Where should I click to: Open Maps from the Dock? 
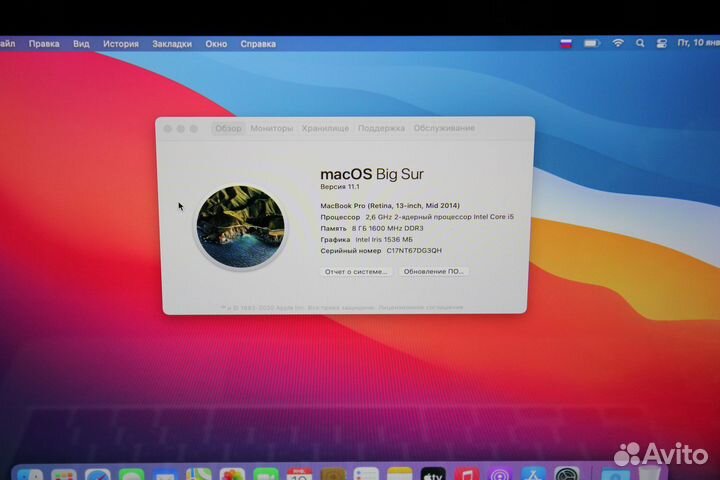(x=199, y=474)
